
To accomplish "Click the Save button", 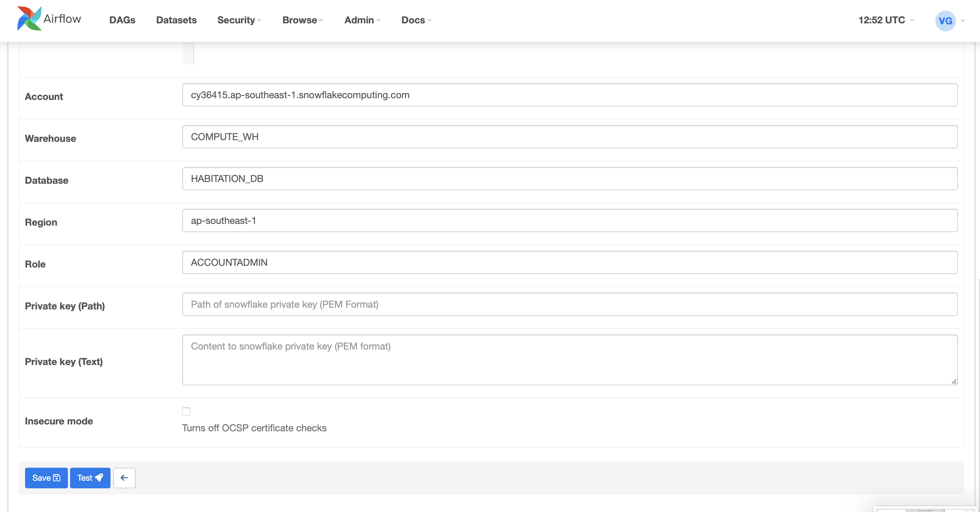I will click(x=46, y=478).
